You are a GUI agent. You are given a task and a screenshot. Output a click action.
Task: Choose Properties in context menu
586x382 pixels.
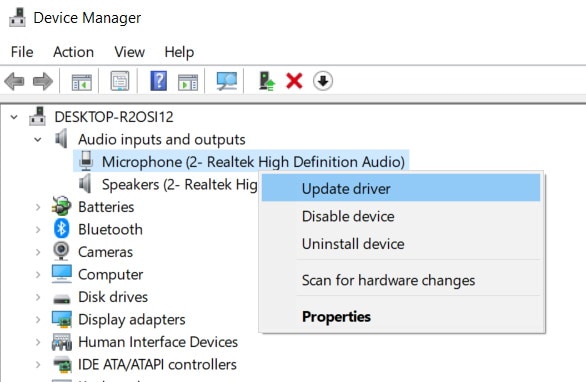tap(401, 317)
